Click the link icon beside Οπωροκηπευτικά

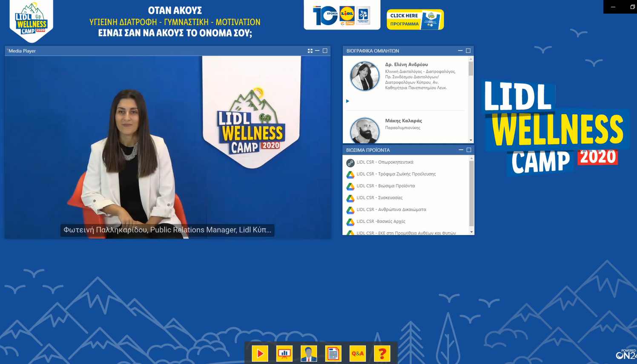(x=350, y=162)
